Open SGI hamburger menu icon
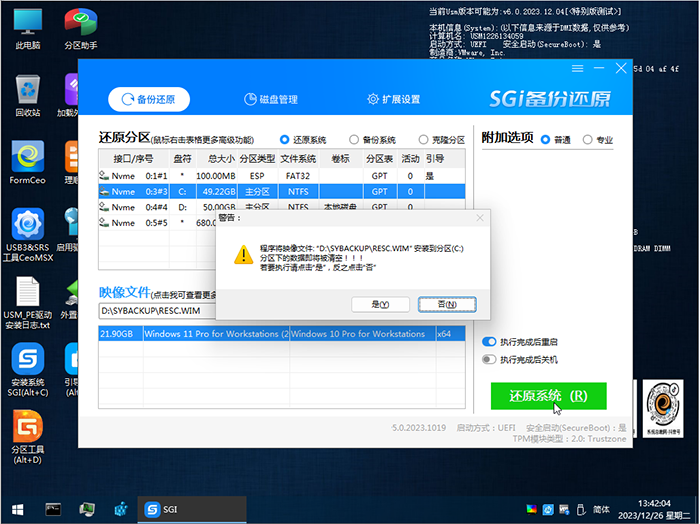700x524 pixels. [x=578, y=68]
